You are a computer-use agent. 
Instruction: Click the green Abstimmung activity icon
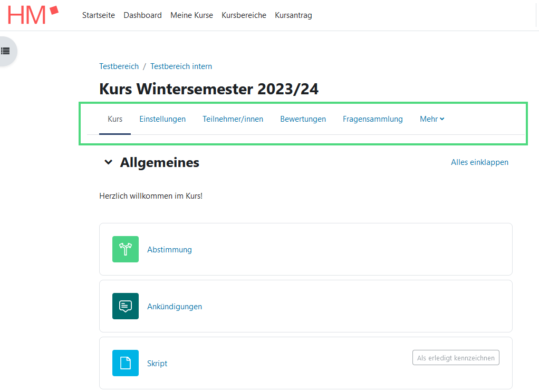126,249
